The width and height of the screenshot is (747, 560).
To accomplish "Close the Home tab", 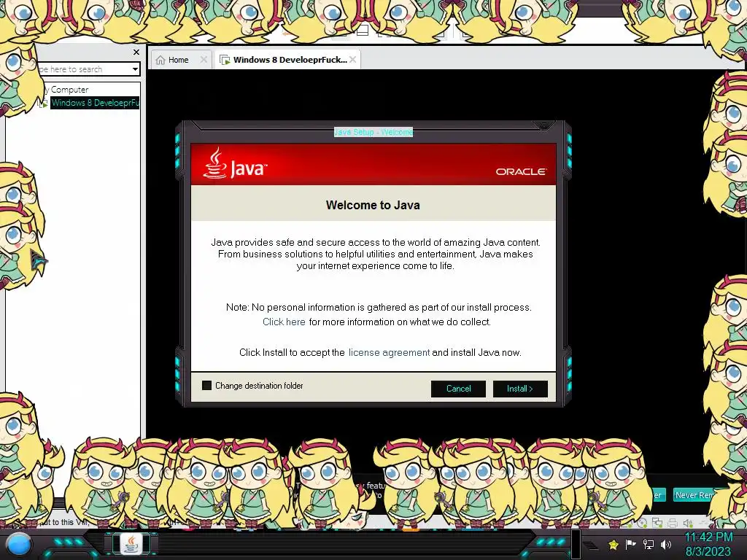I will coord(204,60).
